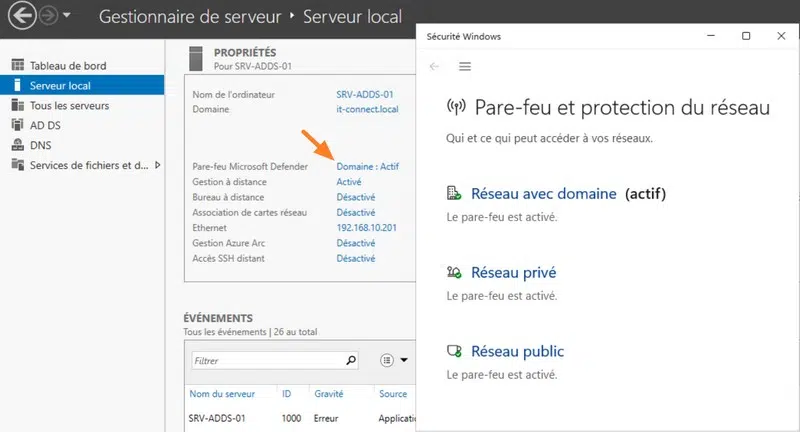Minimize the Sécurité Windows window
This screenshot has width=800, height=432.
711,36
